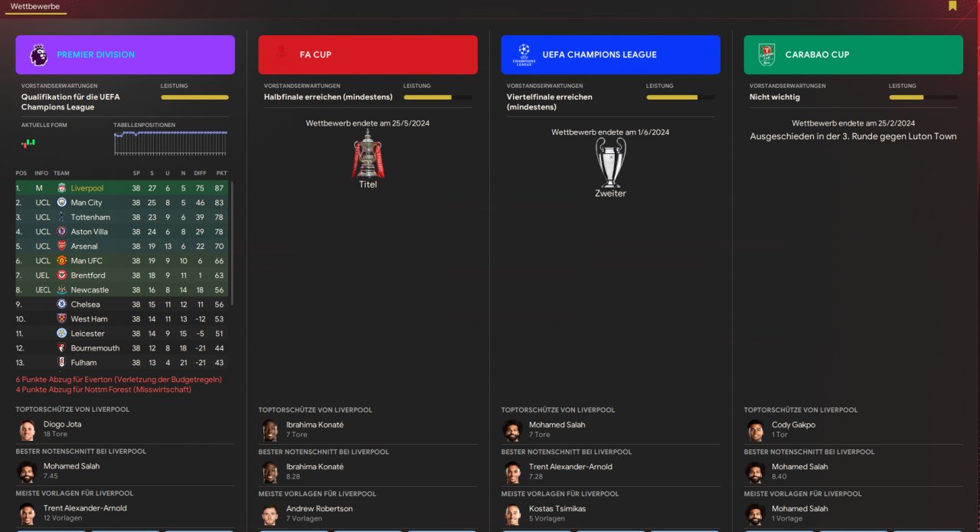Viewport: 980px width, 532px height.
Task: Open the FA CUP competition header
Action: 367,54
